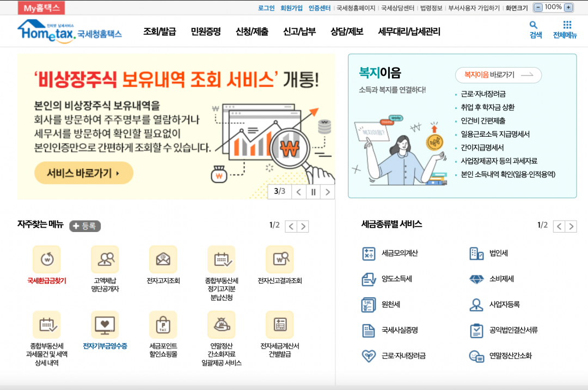This screenshot has width=588, height=390.
Task: Go to previous 세금종류별 서비스 page
Action: click(559, 227)
